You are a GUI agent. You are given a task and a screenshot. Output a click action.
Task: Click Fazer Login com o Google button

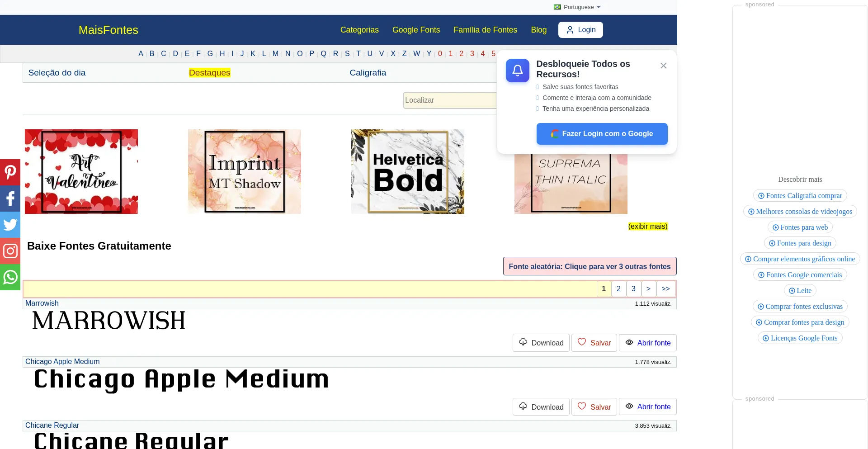[x=602, y=134]
